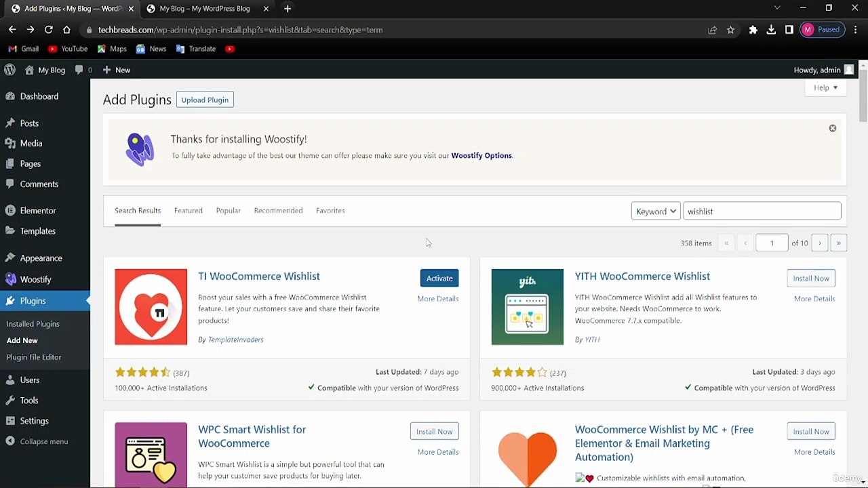Activate the TI WooCommerce Wishlist plugin

coord(439,279)
